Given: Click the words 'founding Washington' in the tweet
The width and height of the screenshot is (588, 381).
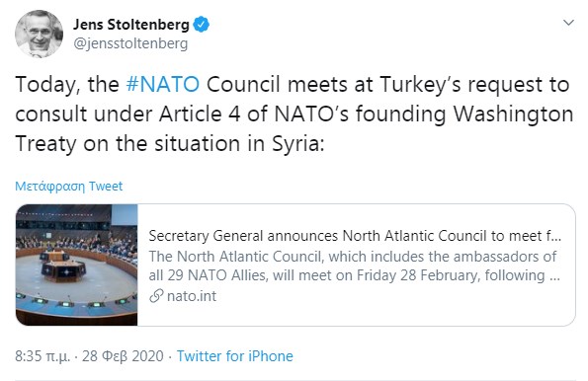Looking at the screenshot, I should tap(464, 114).
